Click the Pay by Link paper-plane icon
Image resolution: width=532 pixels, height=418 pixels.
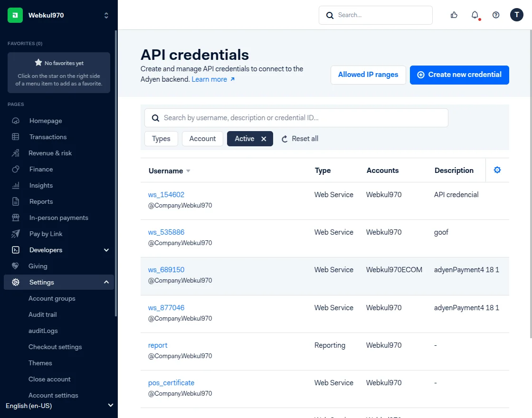[16, 234]
